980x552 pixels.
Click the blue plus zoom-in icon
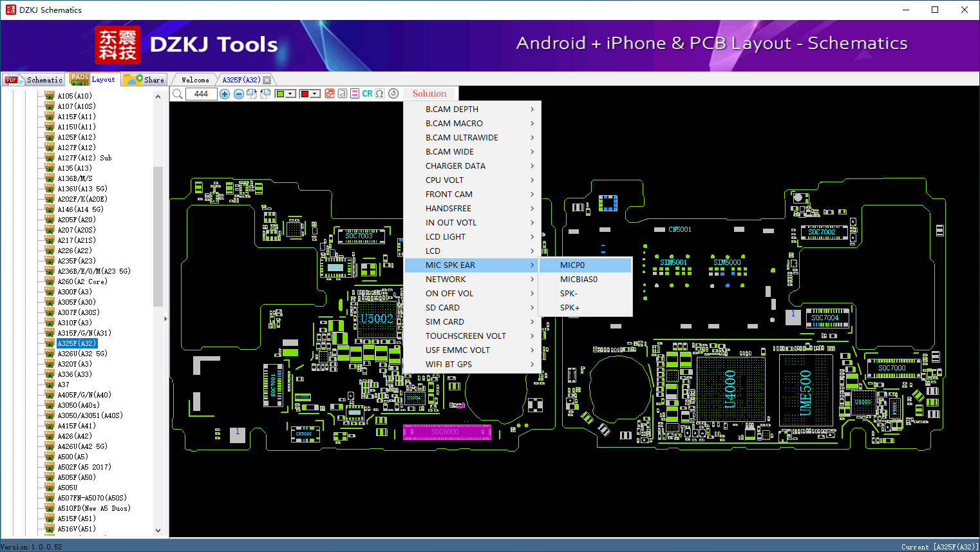coord(225,94)
